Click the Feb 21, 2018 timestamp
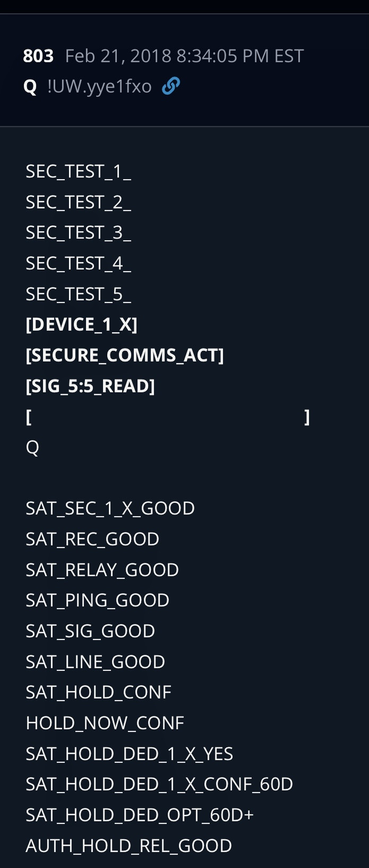 (x=184, y=56)
